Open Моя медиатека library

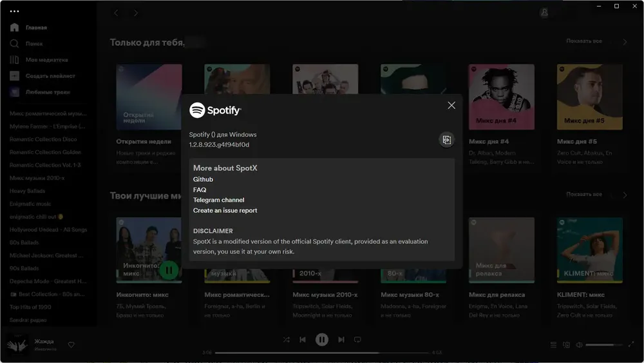coord(47,60)
